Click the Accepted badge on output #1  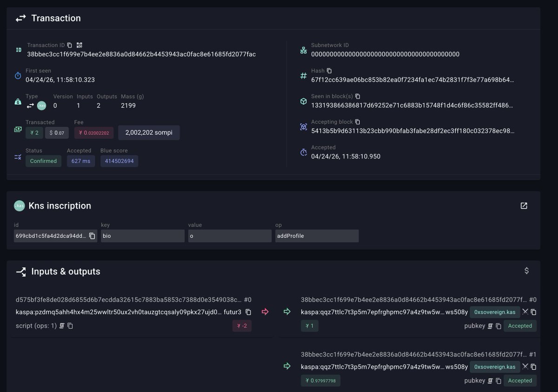(x=520, y=381)
